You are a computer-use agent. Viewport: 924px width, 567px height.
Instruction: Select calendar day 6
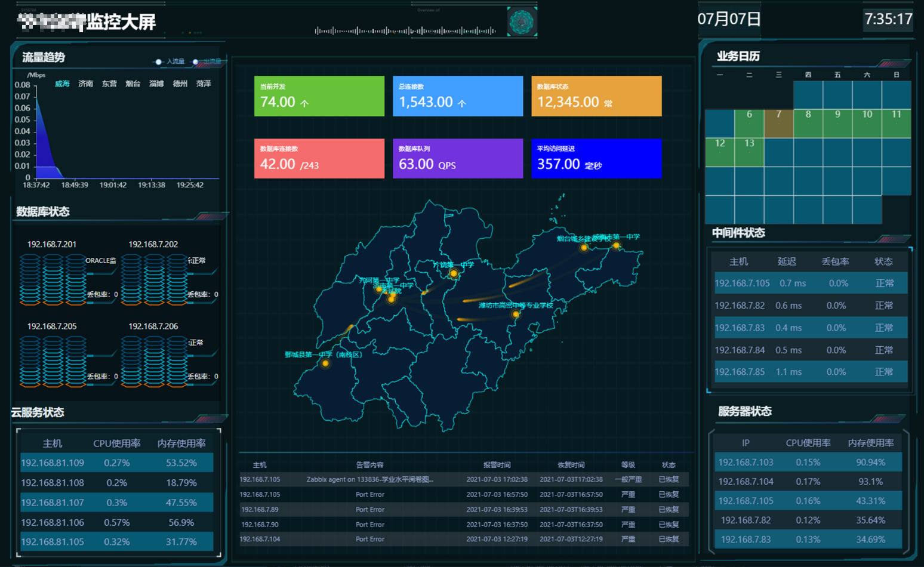[749, 124]
